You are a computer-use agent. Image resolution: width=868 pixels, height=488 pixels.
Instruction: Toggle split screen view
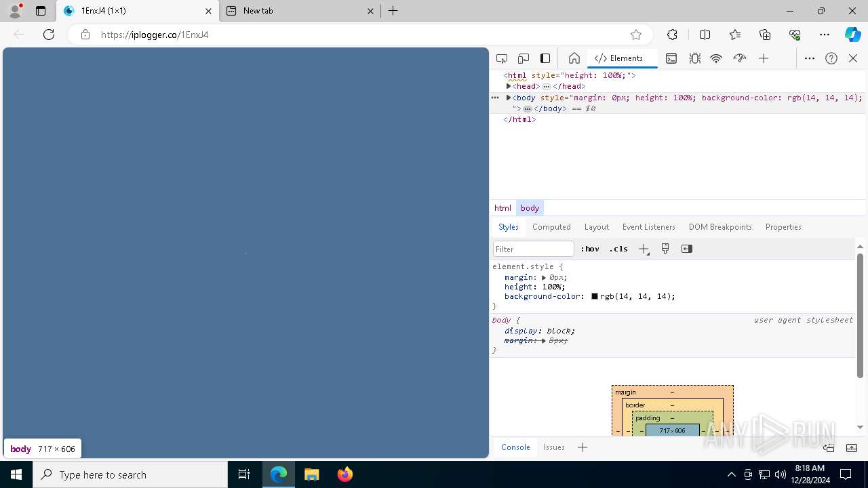coord(705,35)
